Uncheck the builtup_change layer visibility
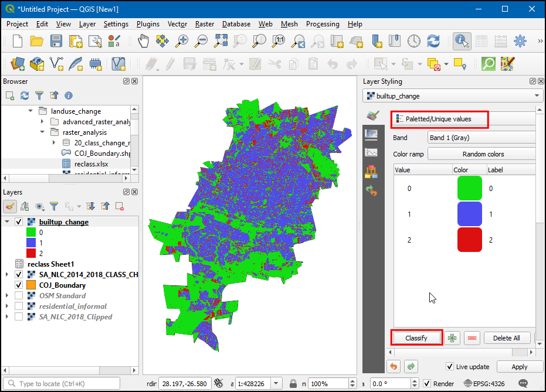The height and width of the screenshot is (392, 546). pos(19,222)
